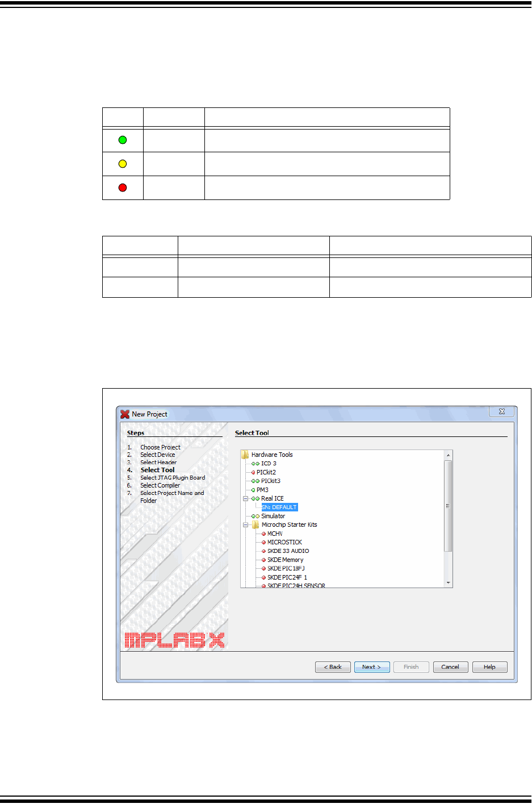The width and height of the screenshot is (532, 812).
Task: Click the yellow circle in the legend table
Action: tap(123, 164)
